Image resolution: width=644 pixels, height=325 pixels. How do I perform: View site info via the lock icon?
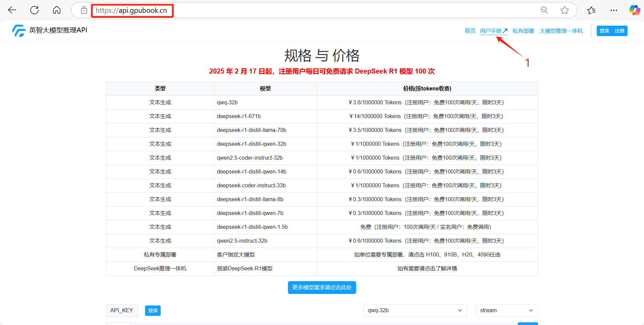84,10
